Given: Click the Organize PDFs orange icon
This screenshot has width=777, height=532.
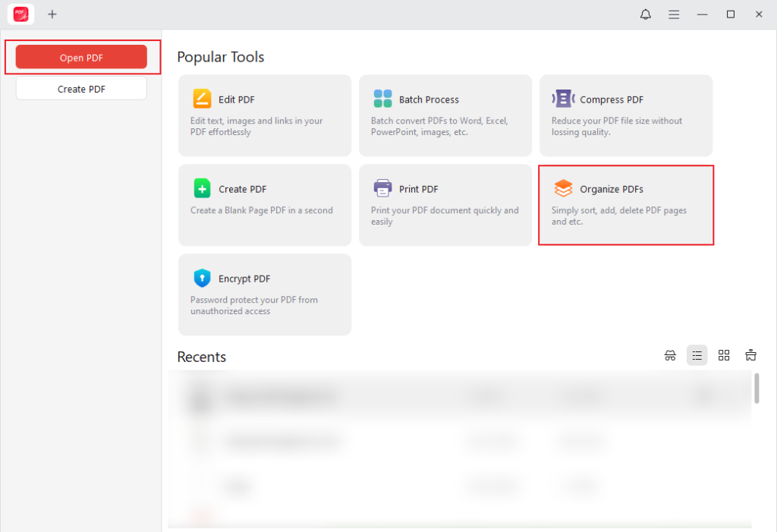Looking at the screenshot, I should tap(562, 187).
